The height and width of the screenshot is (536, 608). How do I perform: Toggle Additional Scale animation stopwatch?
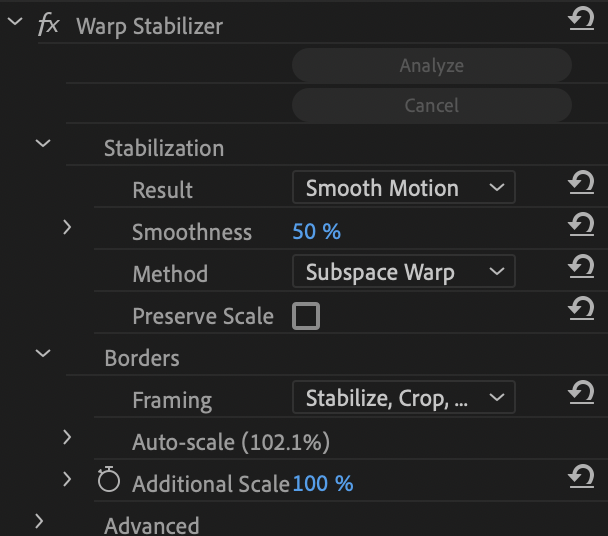click(109, 479)
